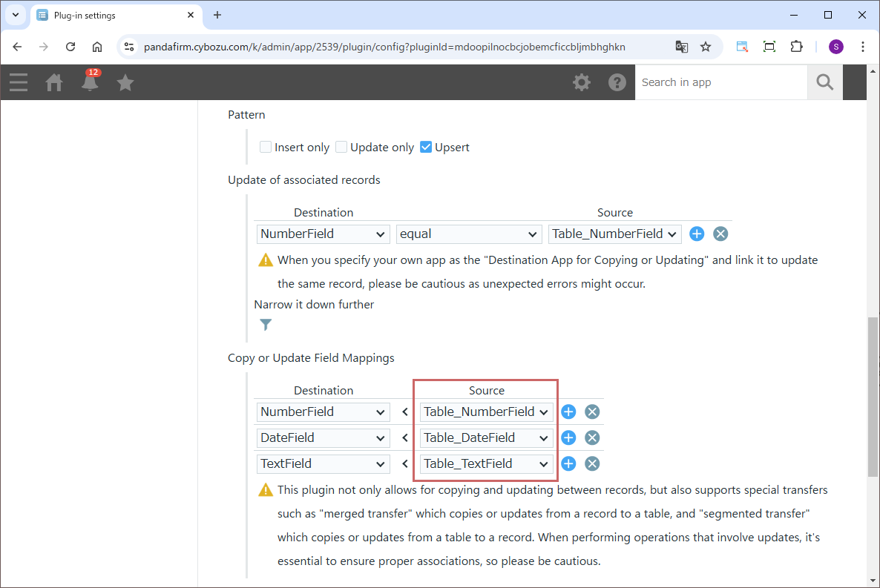
Task: Open the hamburger navigation menu
Action: tap(19, 82)
